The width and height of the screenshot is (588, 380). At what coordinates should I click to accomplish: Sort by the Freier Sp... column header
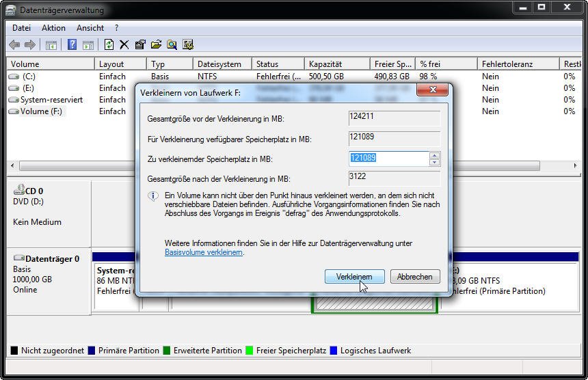pos(392,64)
